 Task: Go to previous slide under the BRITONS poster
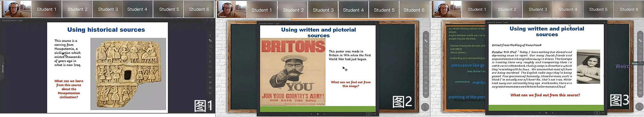311,114
